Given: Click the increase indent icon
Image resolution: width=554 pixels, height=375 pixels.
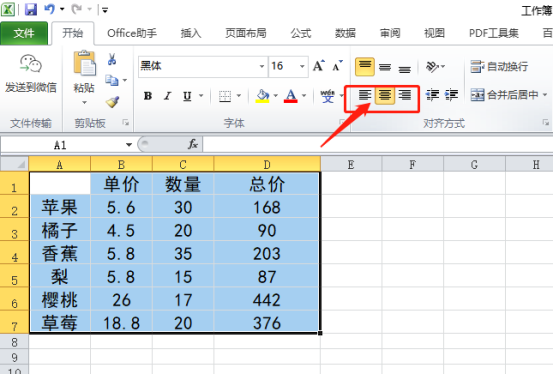Looking at the screenshot, I should (x=452, y=95).
